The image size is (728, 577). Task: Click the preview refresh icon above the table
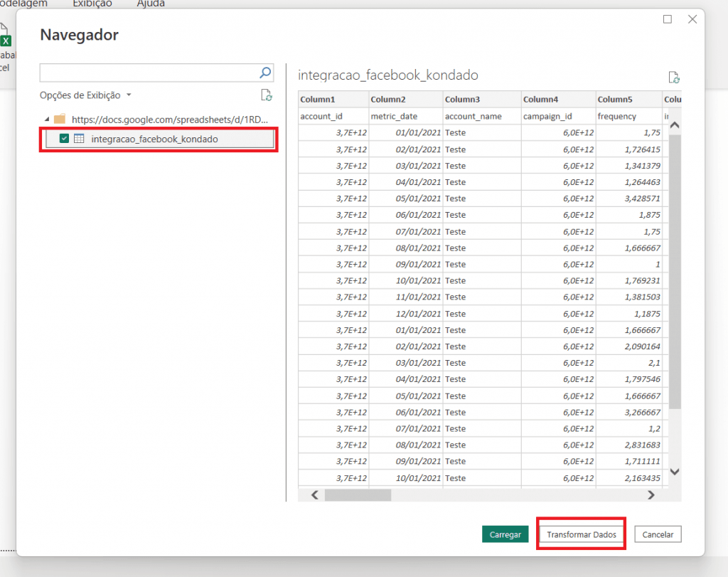pyautogui.click(x=673, y=78)
